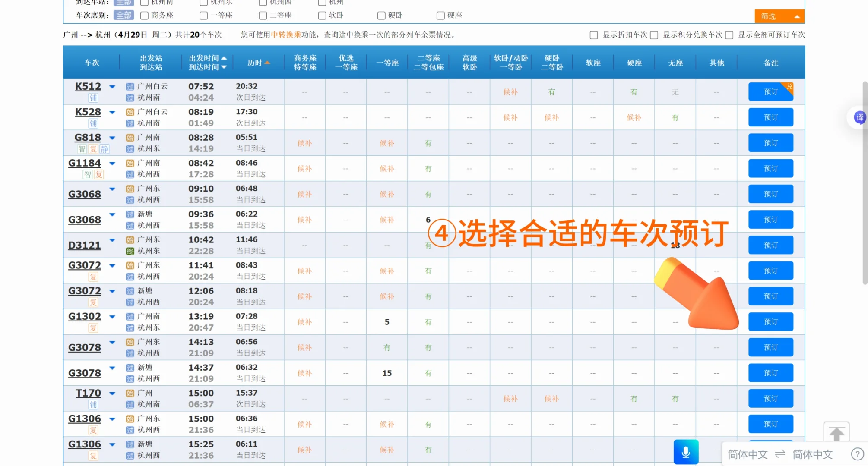Click the 铺 sleeper tag under K512
This screenshot has width=868, height=466.
[93, 98]
